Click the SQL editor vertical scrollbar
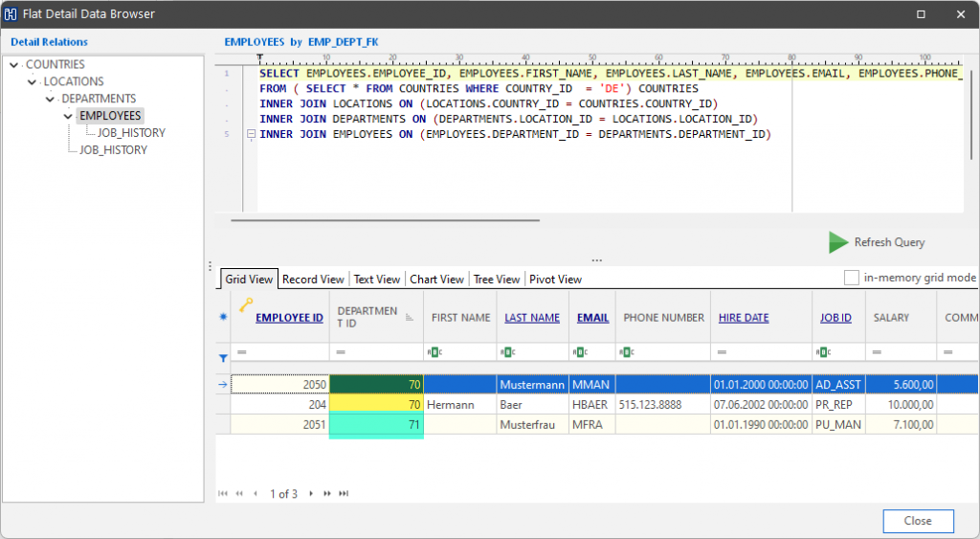The image size is (980, 539). click(971, 113)
